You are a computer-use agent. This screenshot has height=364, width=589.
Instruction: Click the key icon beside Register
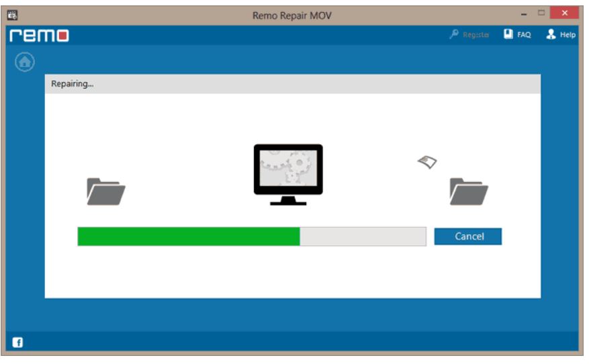click(454, 34)
